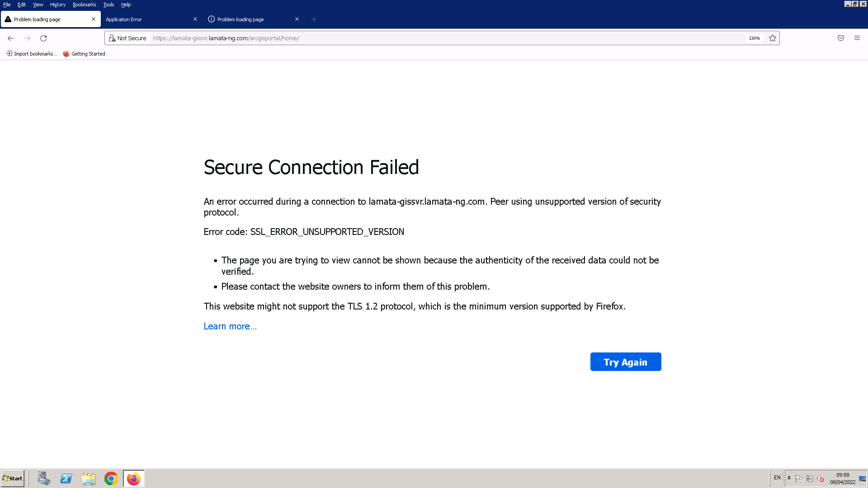Open the Learn more link
This screenshot has width=868, height=488.
[230, 326]
